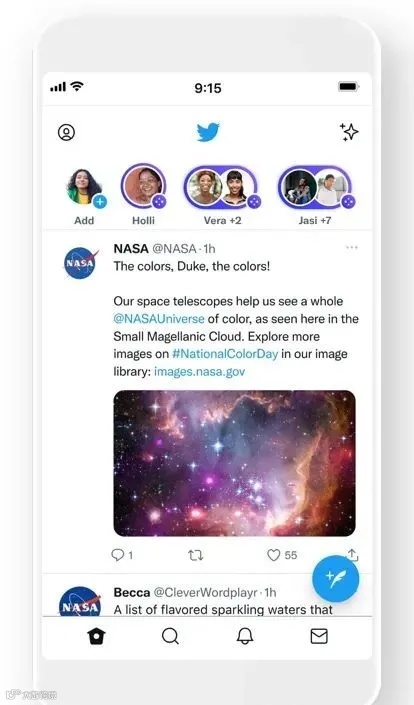Switch to the Home tab

[x=96, y=636]
